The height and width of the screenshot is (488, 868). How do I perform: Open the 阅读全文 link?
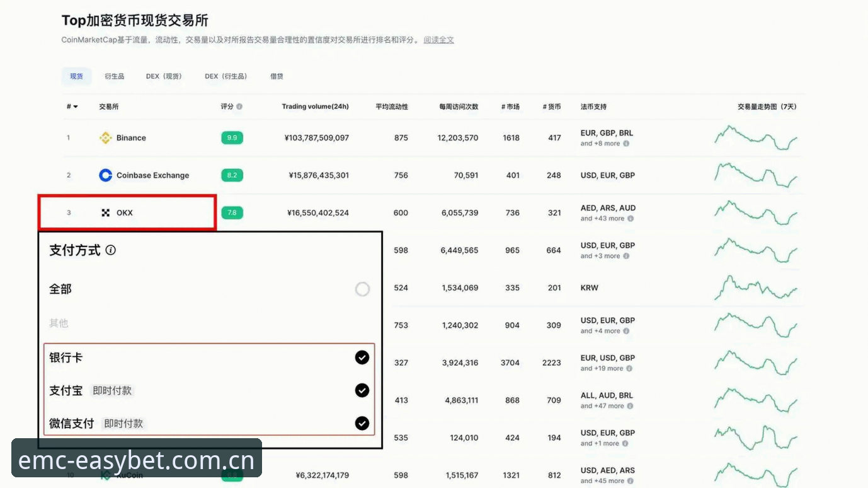tap(439, 40)
